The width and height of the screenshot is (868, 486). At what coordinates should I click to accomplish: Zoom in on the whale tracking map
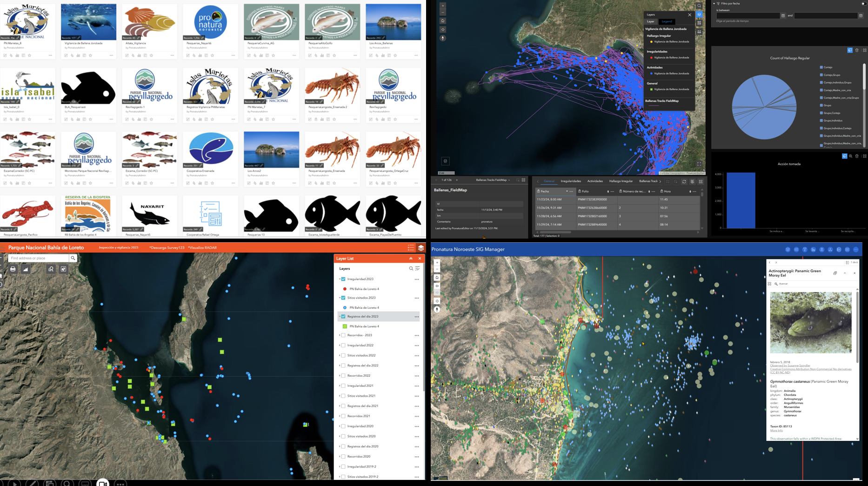pyautogui.click(x=443, y=6)
